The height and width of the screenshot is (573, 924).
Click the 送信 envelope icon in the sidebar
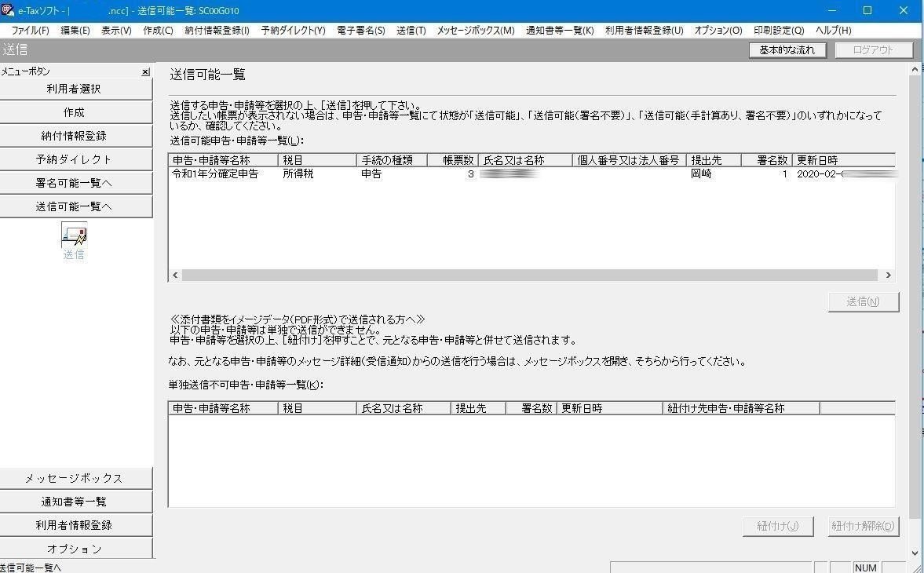point(73,235)
